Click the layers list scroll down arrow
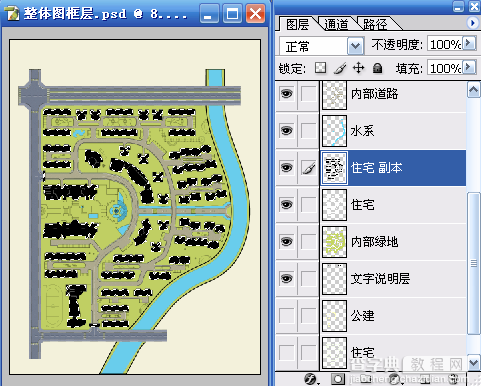The height and width of the screenshot is (386, 481). [x=474, y=363]
